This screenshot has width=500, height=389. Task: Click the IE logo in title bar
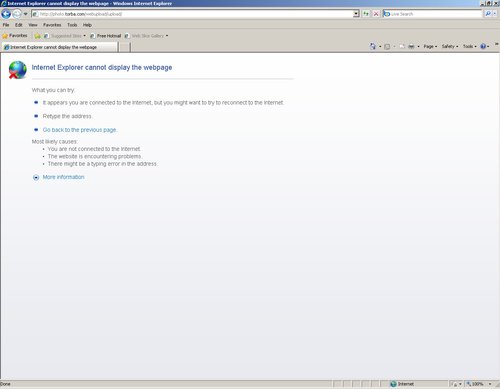point(4,4)
